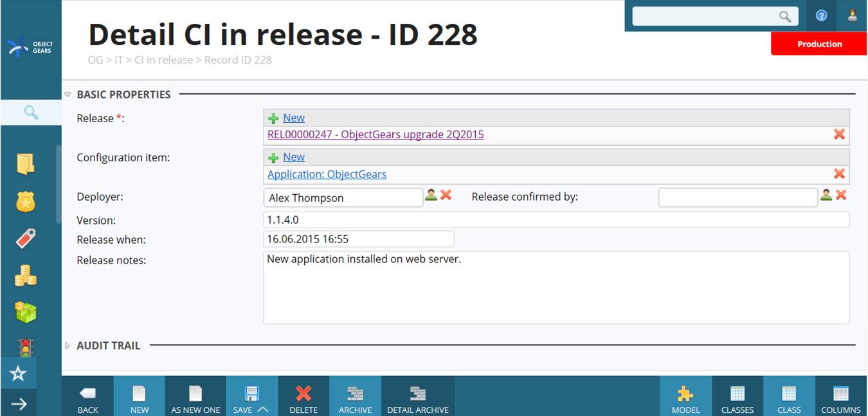This screenshot has width=868, height=416.
Task: Open the sidebar search magnifier
Action: pyautogui.click(x=31, y=113)
